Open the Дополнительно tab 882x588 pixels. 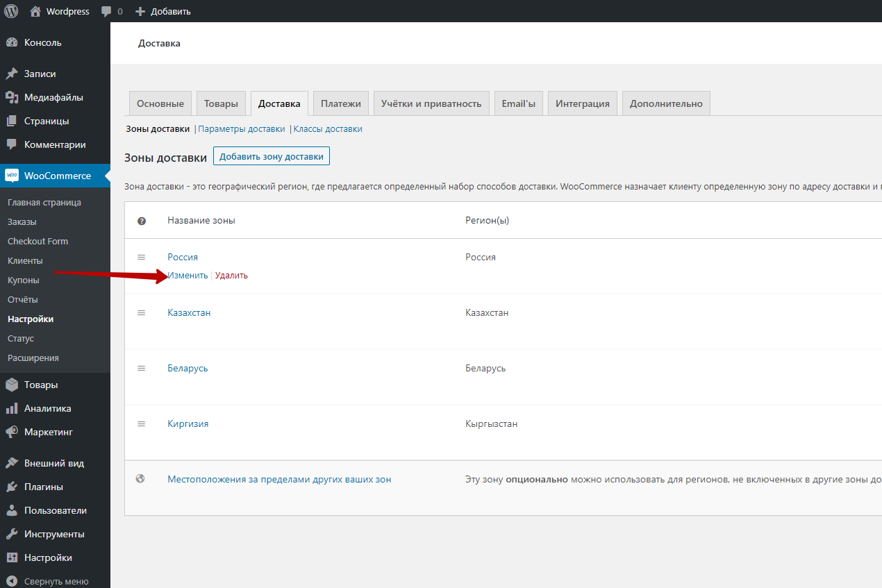[x=666, y=103]
